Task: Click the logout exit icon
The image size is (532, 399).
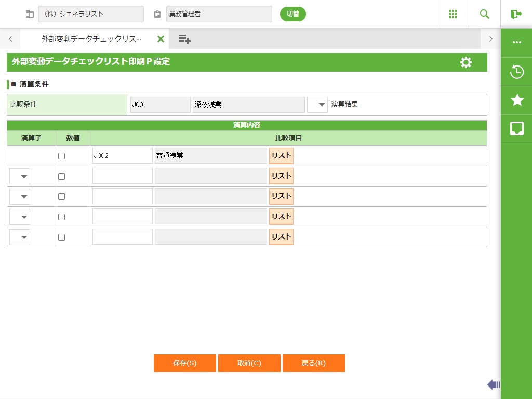Action: click(516, 14)
